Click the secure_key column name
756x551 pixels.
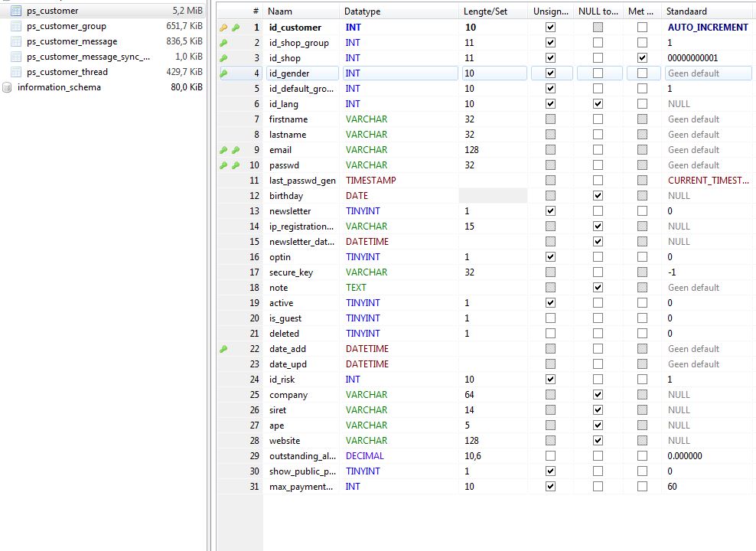coord(292,272)
